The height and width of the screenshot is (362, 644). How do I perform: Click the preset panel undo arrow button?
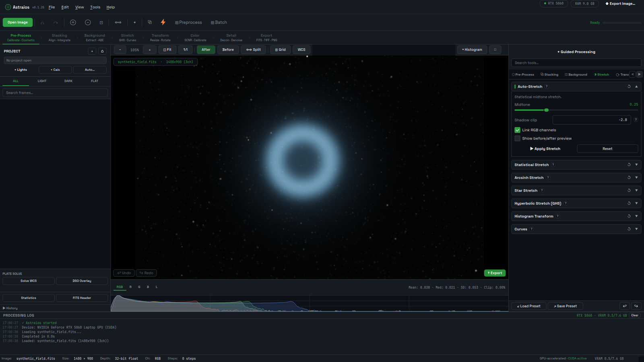tap(625, 306)
